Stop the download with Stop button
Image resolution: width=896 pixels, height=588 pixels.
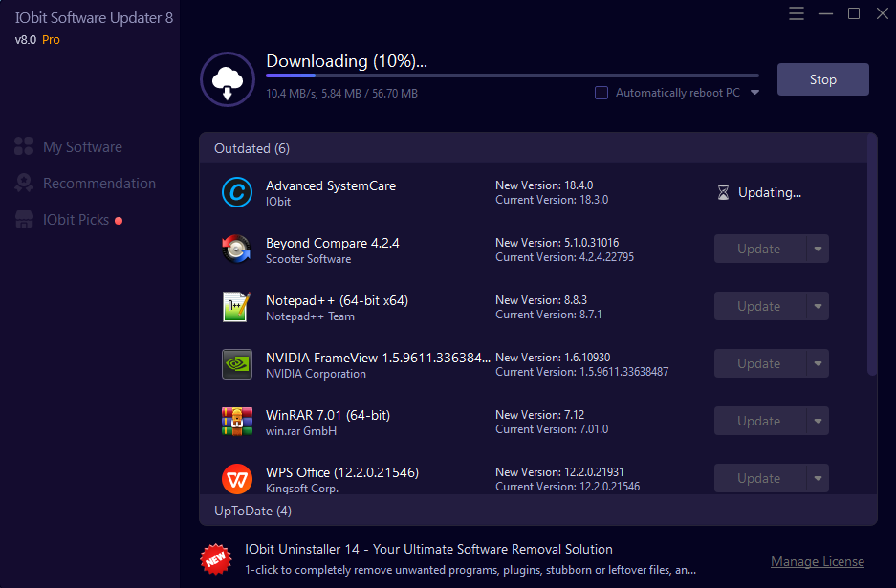(823, 79)
